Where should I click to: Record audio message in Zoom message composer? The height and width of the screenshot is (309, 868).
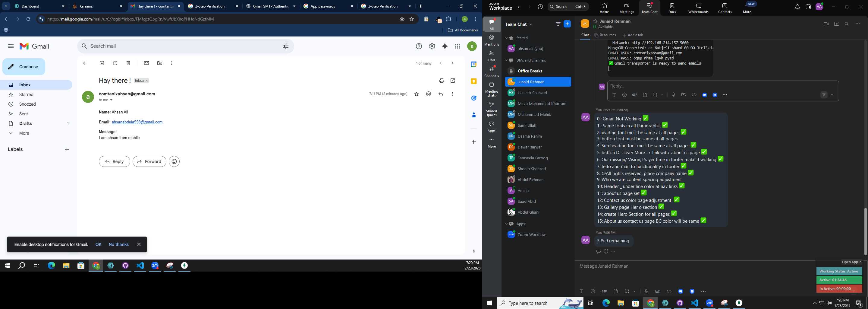[x=646, y=291]
